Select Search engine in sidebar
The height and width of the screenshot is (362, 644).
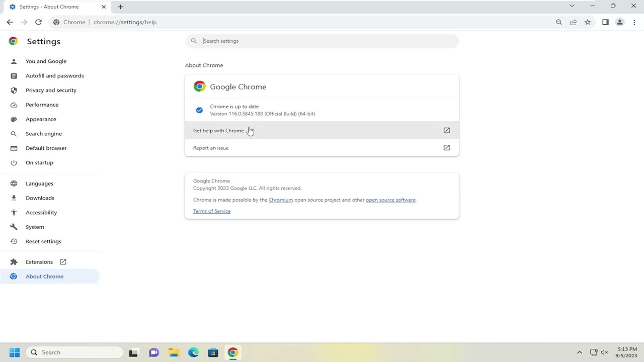(44, 134)
